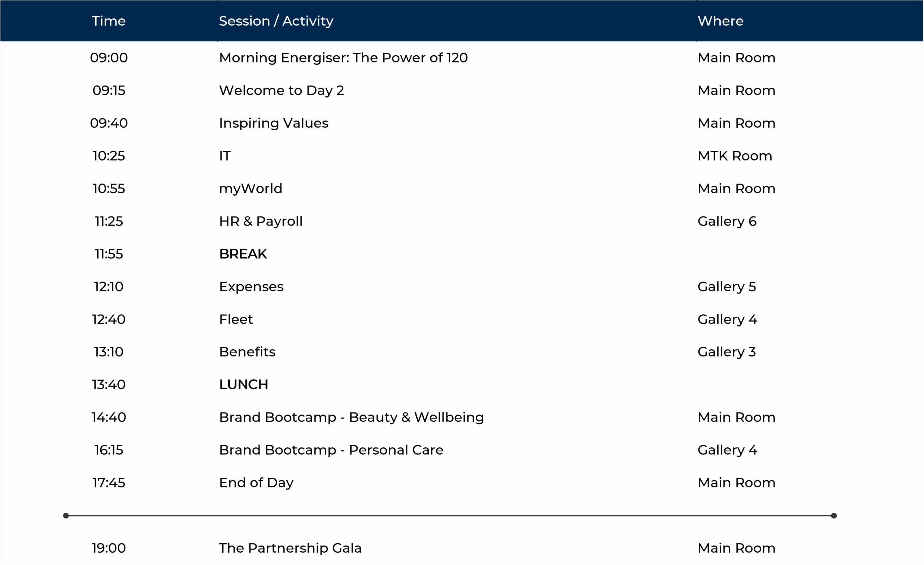Image resolution: width=924 pixels, height=565 pixels.
Task: Select the bold BREAK entry
Action: [243, 254]
